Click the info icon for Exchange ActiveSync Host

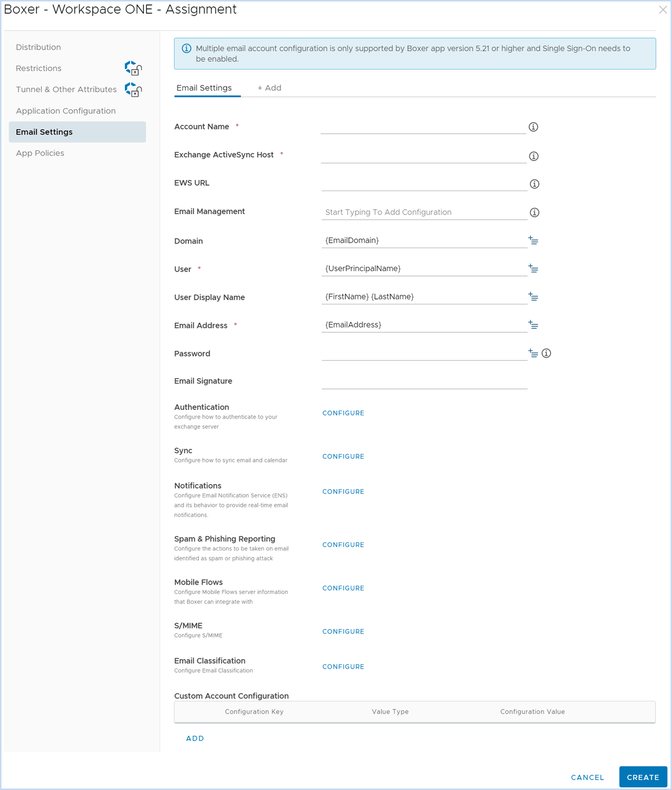point(534,156)
